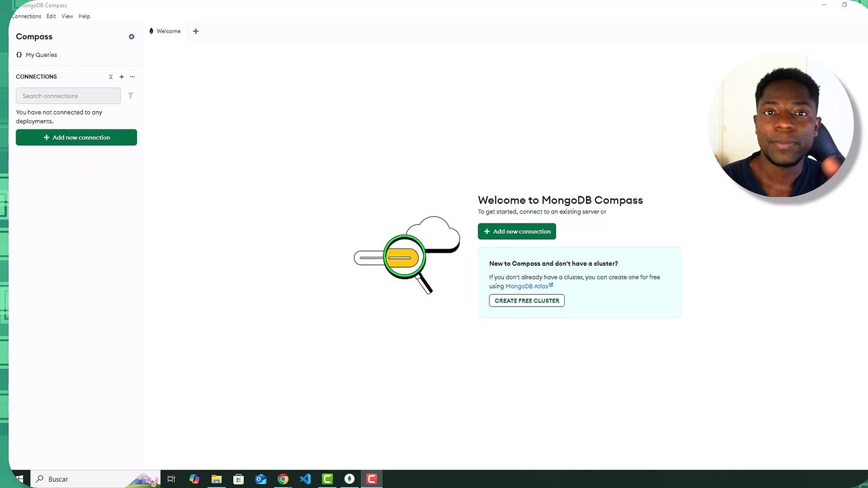Click Add new connection in the sidebar

pos(77,138)
